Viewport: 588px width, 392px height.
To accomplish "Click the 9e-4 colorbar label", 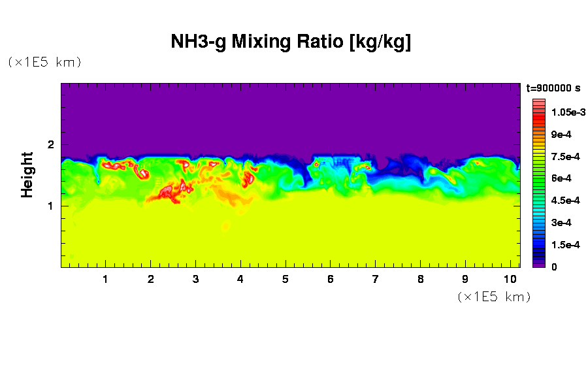I will [x=563, y=135].
